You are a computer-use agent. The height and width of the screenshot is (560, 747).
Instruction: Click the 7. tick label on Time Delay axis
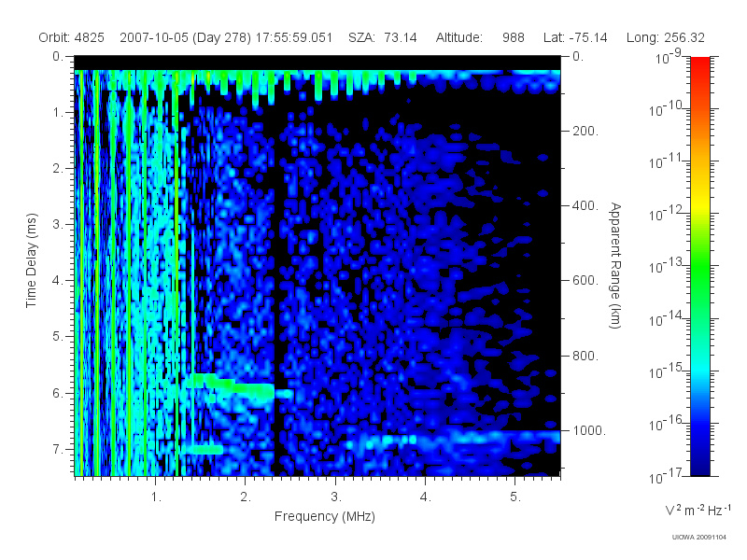[58, 449]
